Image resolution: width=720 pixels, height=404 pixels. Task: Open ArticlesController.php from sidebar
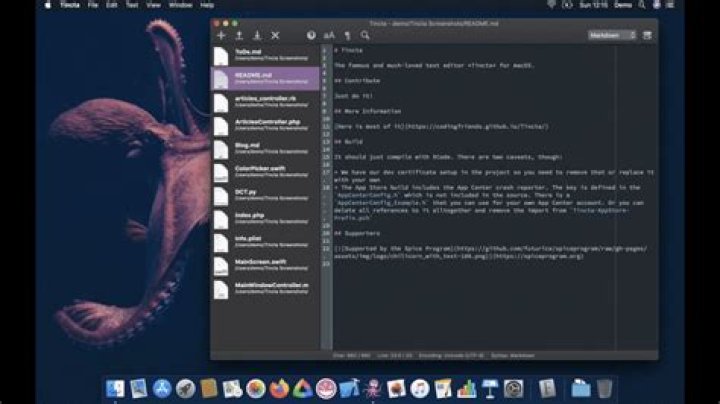click(x=265, y=125)
